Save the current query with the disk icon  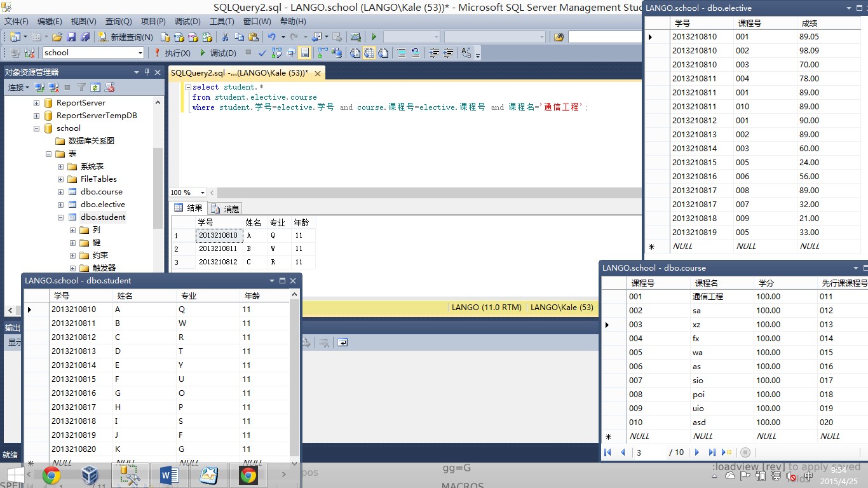(x=71, y=37)
